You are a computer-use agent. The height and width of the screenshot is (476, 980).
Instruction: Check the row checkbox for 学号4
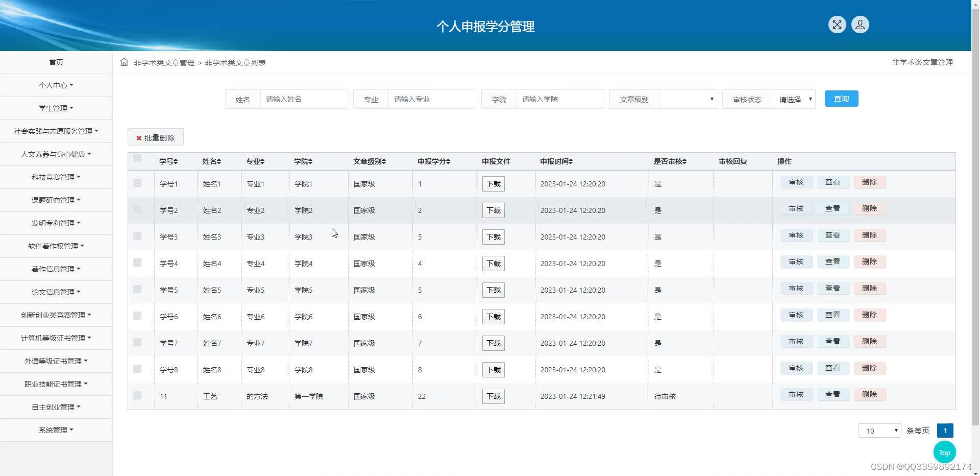coord(137,263)
